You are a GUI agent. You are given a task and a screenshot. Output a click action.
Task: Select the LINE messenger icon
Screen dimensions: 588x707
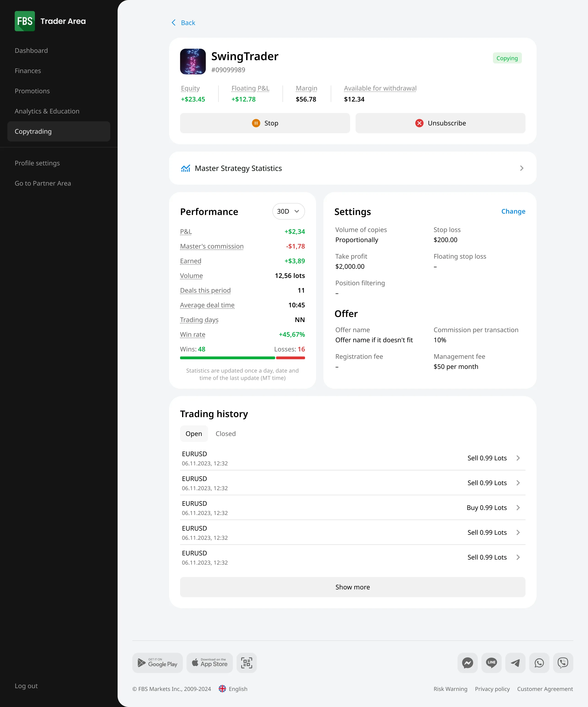[x=491, y=663]
